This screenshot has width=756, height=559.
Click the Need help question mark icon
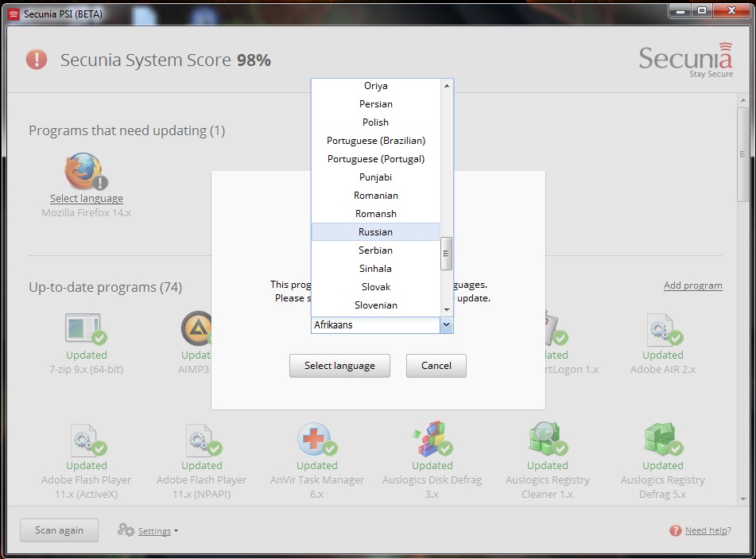click(675, 530)
